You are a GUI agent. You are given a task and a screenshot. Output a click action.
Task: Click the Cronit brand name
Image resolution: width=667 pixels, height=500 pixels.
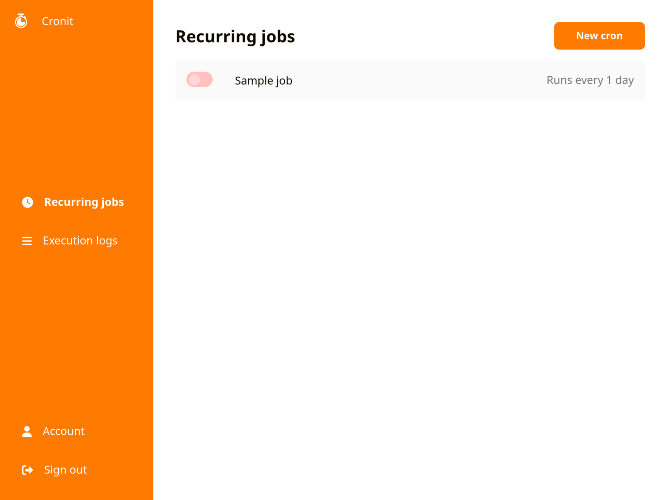coord(57,21)
